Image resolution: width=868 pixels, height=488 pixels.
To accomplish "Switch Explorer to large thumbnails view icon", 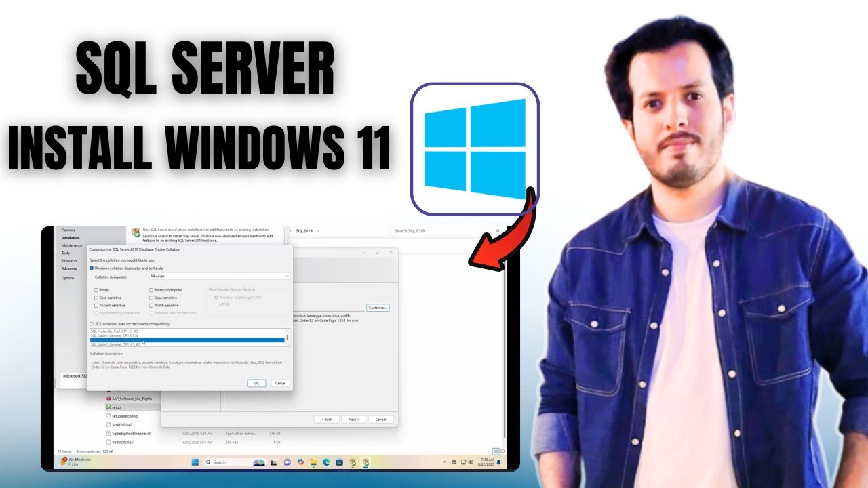I will click(502, 451).
